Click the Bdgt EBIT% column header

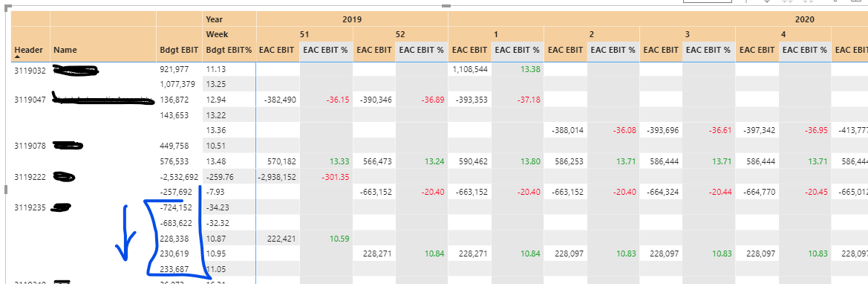click(229, 50)
